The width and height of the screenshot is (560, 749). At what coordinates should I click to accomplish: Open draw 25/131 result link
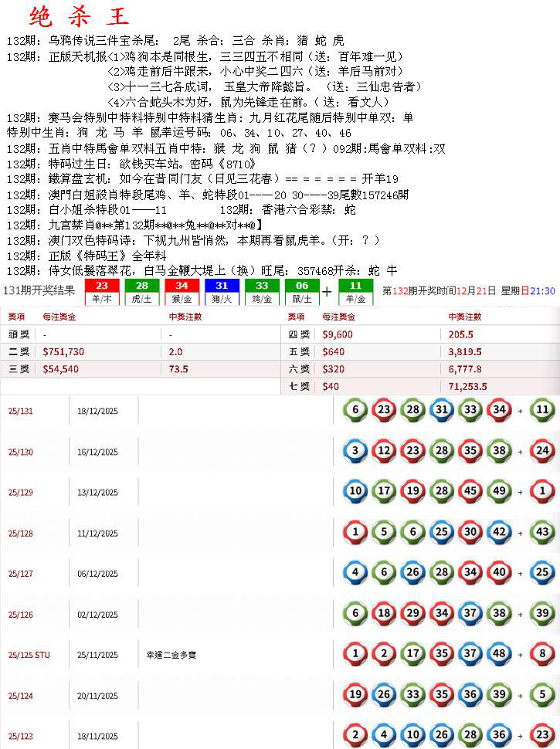(21, 411)
